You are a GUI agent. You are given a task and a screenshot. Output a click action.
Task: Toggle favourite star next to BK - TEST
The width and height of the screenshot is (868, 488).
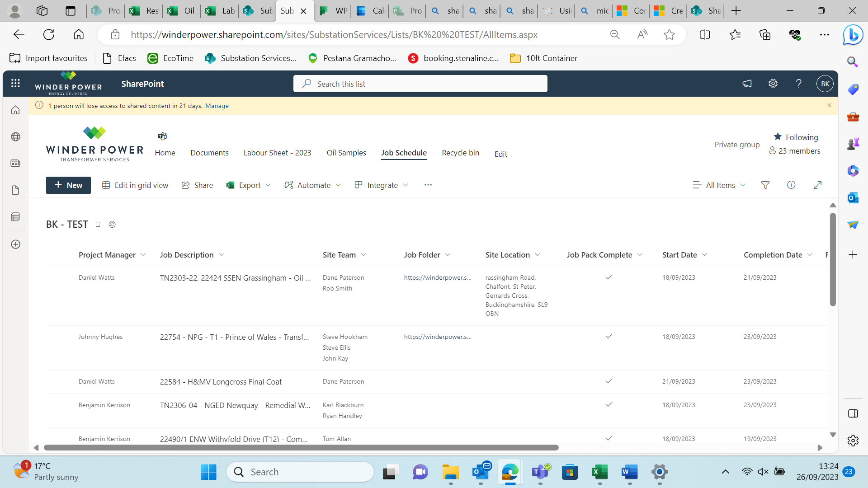click(98, 224)
